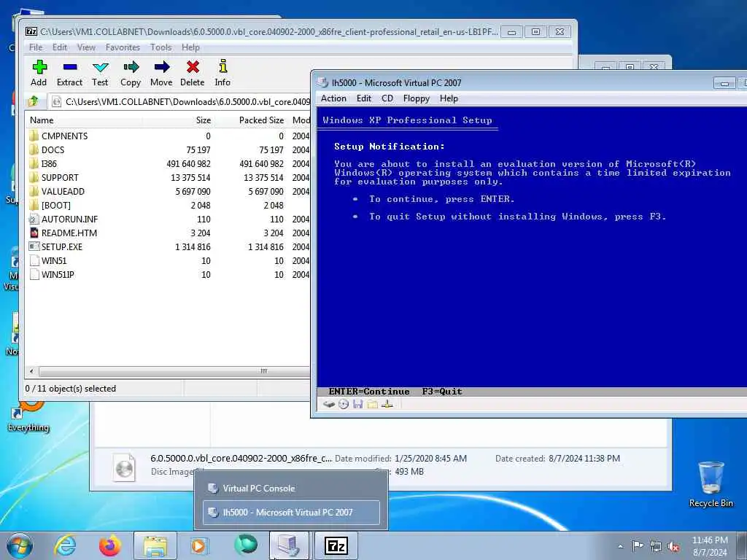Click the network tray icon
747x560 pixels.
click(x=656, y=547)
